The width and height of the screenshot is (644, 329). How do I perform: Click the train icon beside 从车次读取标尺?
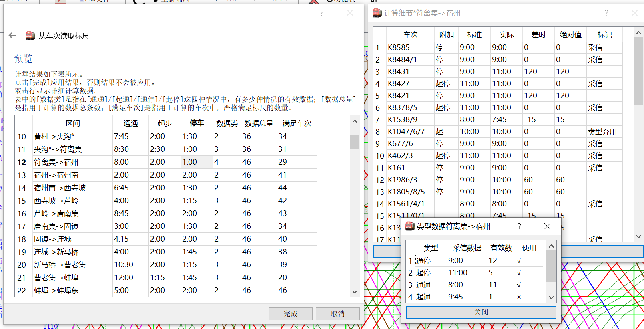(x=30, y=36)
